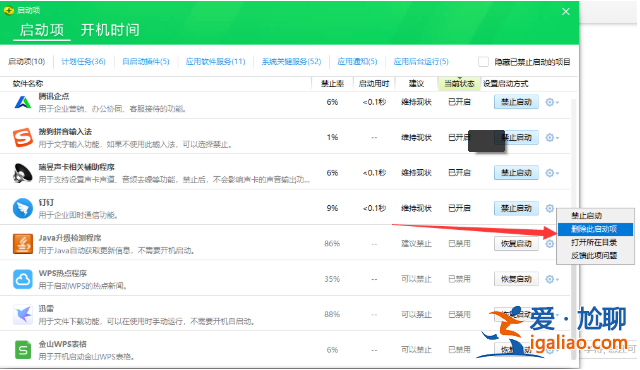Click the vertical scrollbar of the list
The height and width of the screenshot is (370, 640).
point(574,228)
